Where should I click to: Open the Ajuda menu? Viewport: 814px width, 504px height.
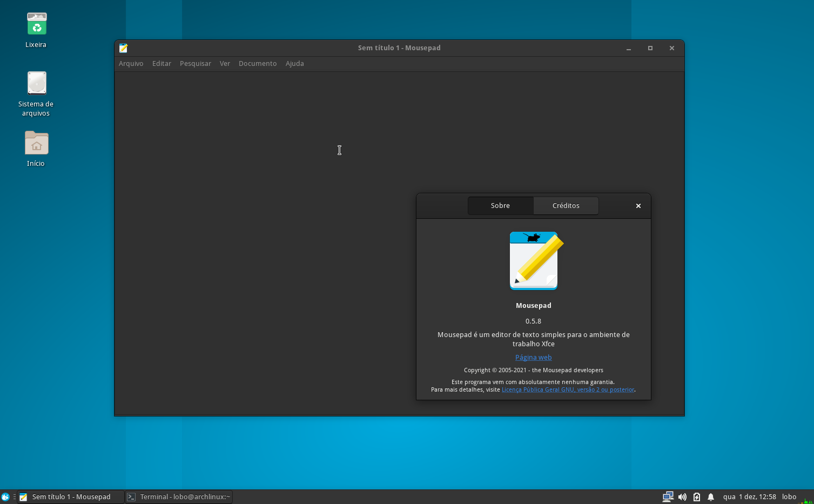(294, 63)
